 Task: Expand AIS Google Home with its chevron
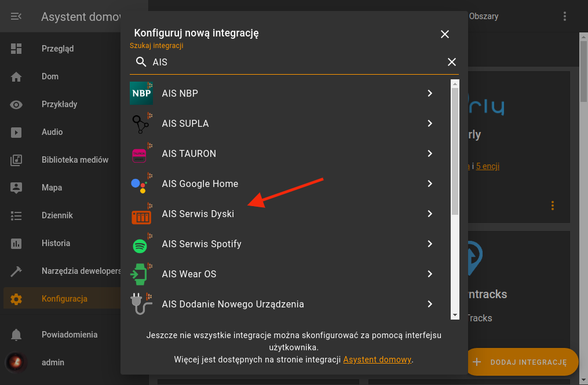tap(430, 184)
